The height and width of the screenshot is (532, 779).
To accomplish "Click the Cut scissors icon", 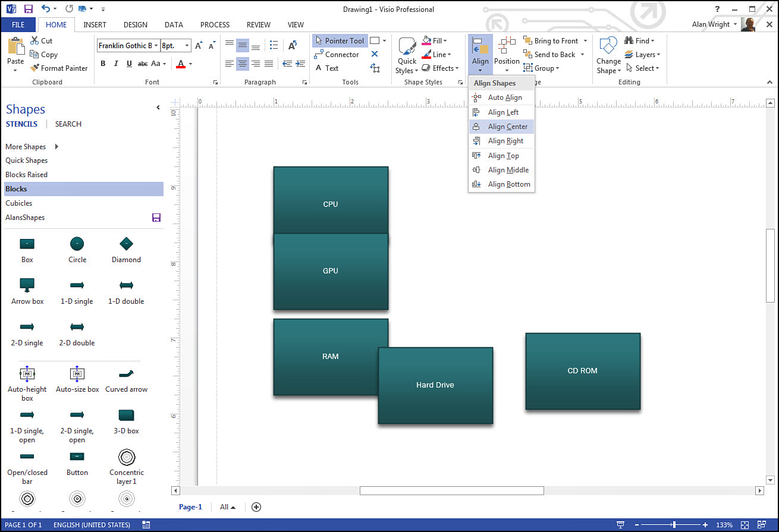I will [33, 41].
